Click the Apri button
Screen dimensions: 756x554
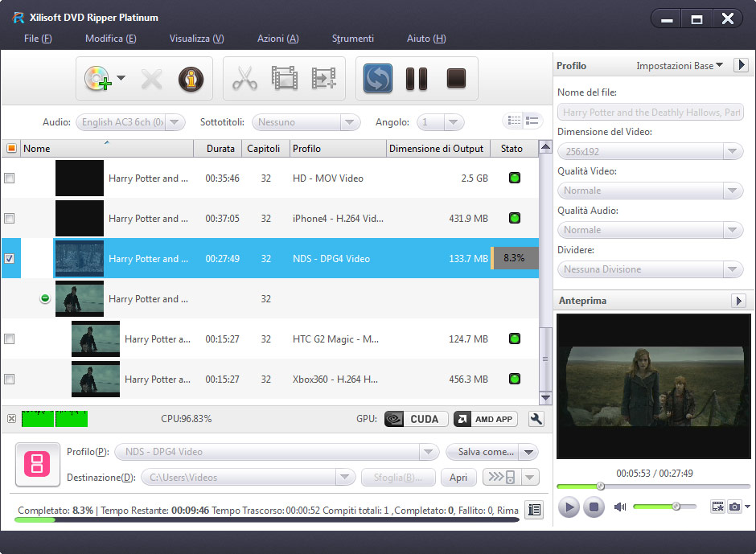point(458,478)
